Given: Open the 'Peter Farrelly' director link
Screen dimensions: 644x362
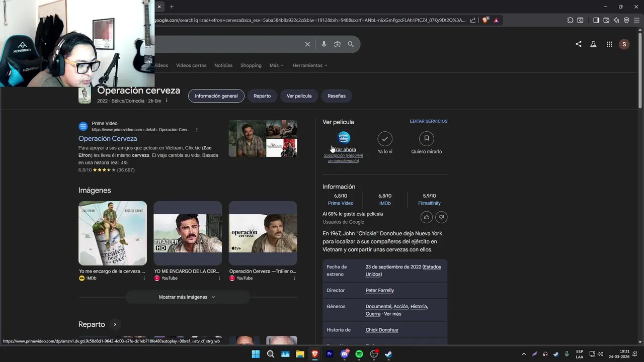Looking at the screenshot, I should tap(380, 291).
